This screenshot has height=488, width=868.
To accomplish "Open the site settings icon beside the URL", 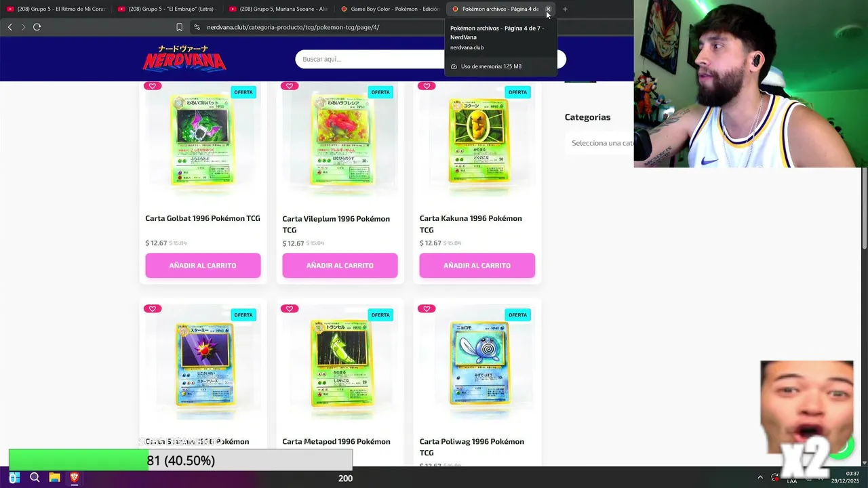I will tap(197, 27).
